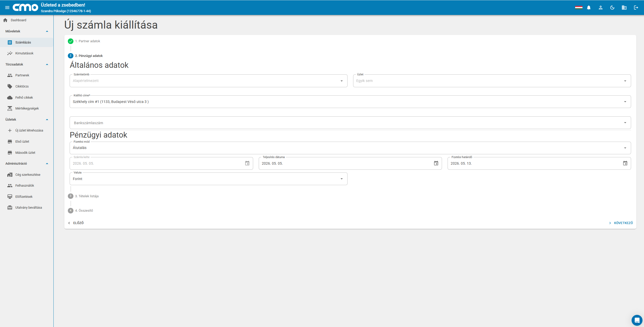Open Első üzlet in sidebar
Viewport: 644px width, 327px height.
(x=27, y=142)
